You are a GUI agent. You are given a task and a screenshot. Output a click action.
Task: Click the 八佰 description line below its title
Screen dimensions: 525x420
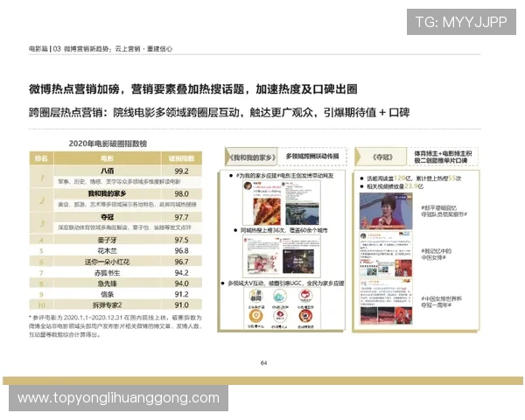119,182
